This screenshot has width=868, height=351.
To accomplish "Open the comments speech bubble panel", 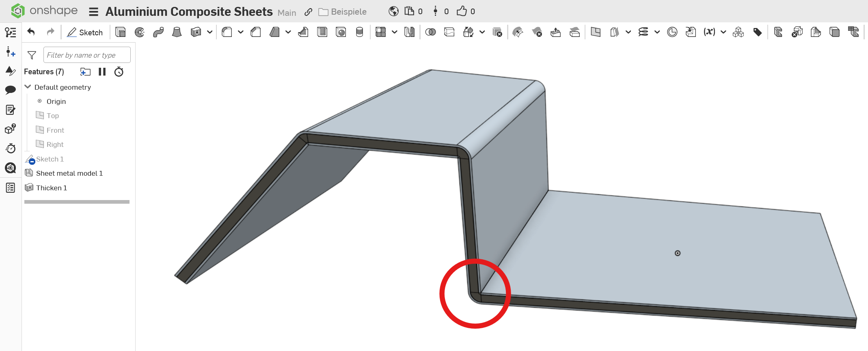I will pyautogui.click(x=11, y=90).
